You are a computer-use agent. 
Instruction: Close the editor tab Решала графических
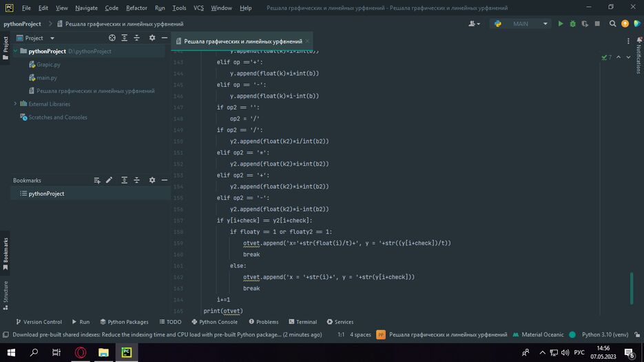pyautogui.click(x=307, y=41)
